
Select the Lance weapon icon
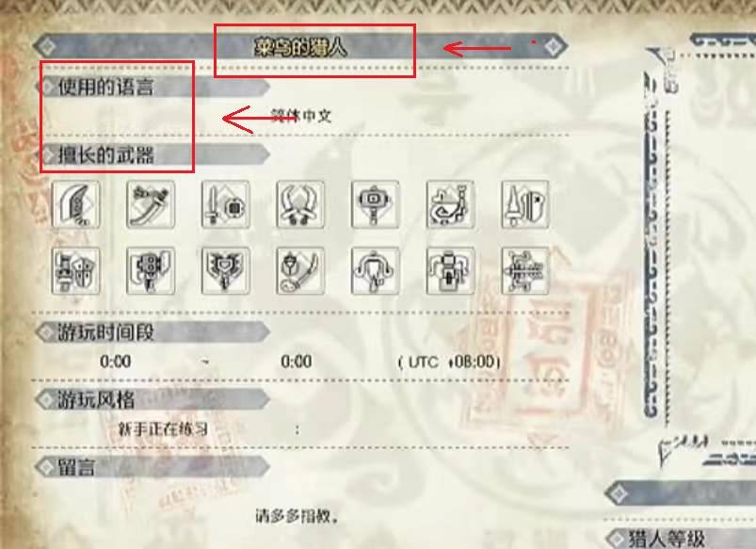pos(525,204)
